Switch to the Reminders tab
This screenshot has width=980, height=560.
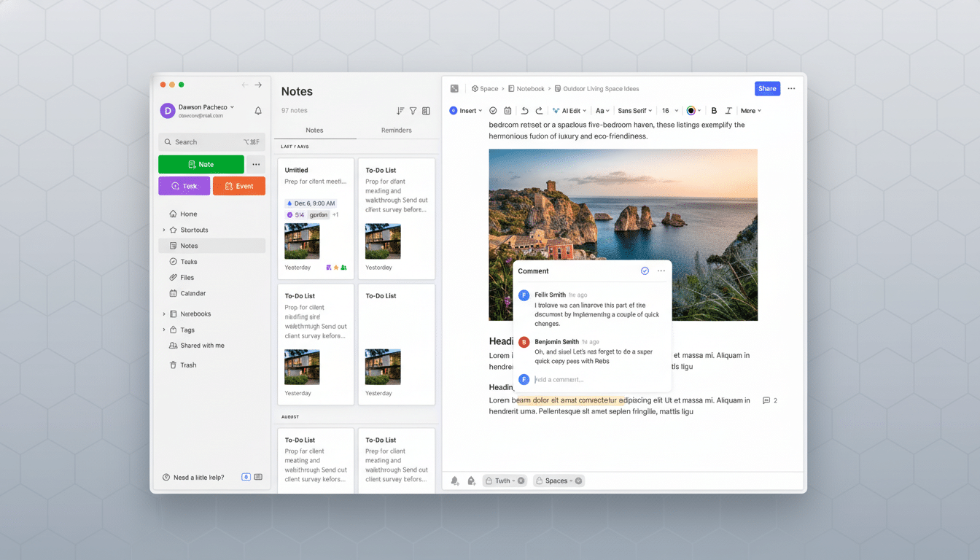396,130
